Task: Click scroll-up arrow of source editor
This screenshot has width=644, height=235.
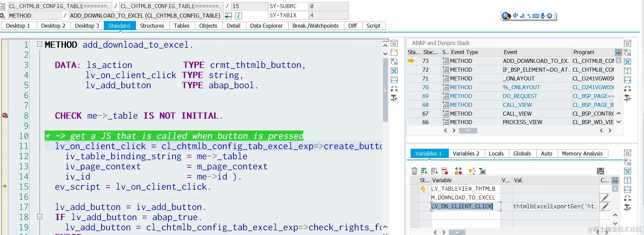Action: click(385, 45)
